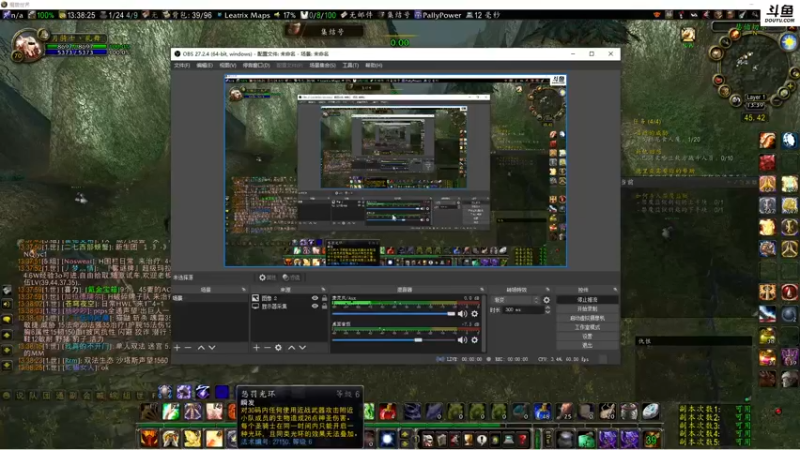Click the 启动虚拟摄像机 button in OBS
The image size is (800, 450).
point(587,318)
